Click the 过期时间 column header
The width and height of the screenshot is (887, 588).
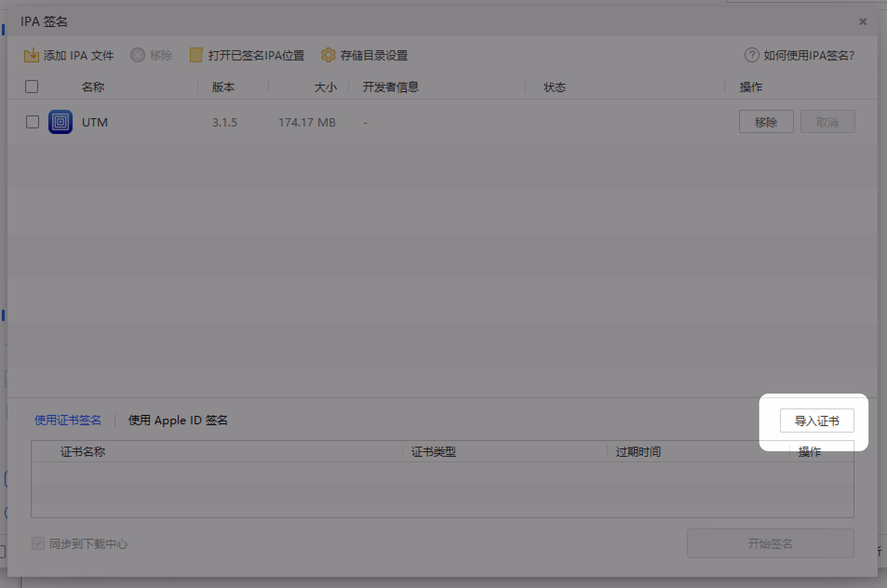638,452
